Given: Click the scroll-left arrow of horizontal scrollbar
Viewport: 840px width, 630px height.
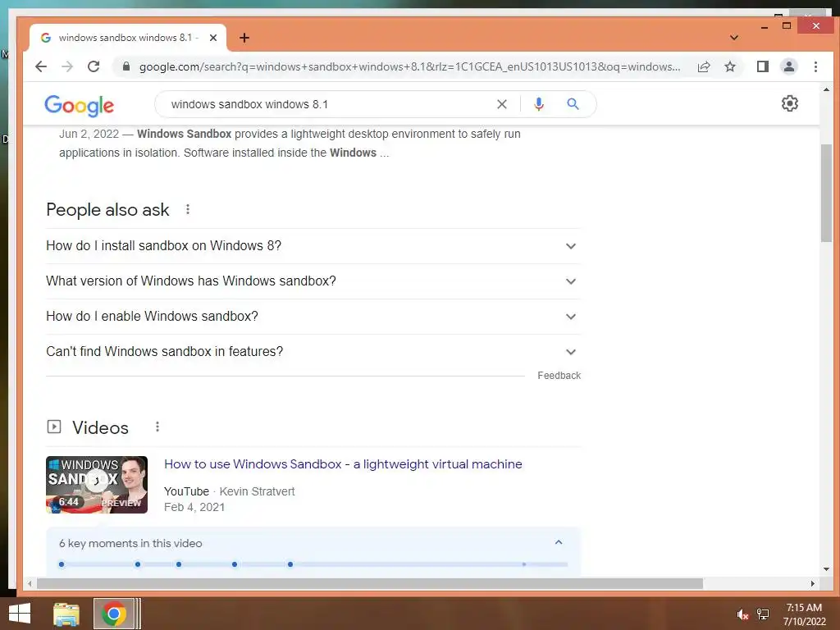Looking at the screenshot, I should 30,583.
